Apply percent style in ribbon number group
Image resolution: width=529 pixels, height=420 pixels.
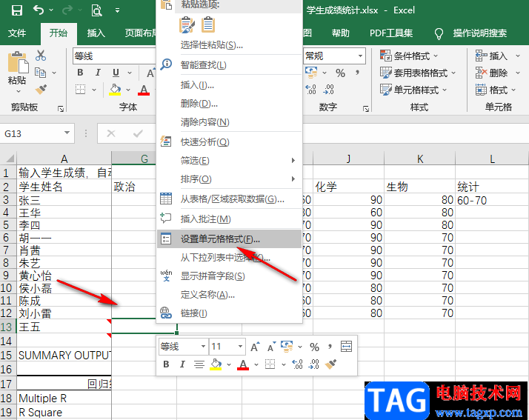pos(340,73)
